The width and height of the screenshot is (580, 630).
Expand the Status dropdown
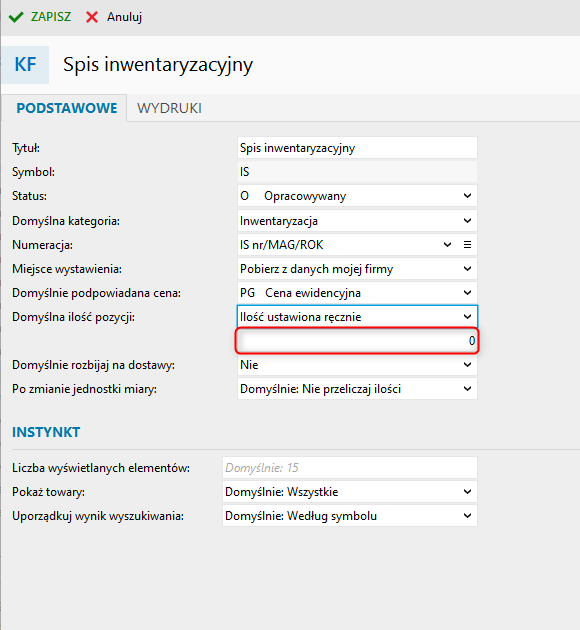click(467, 196)
